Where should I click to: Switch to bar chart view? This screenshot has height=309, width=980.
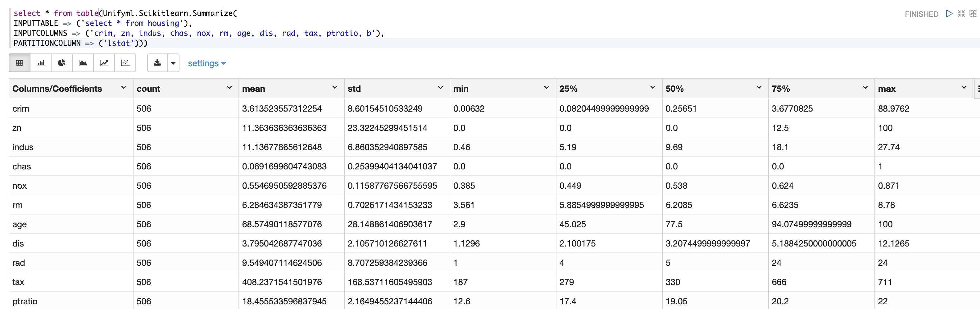point(40,63)
